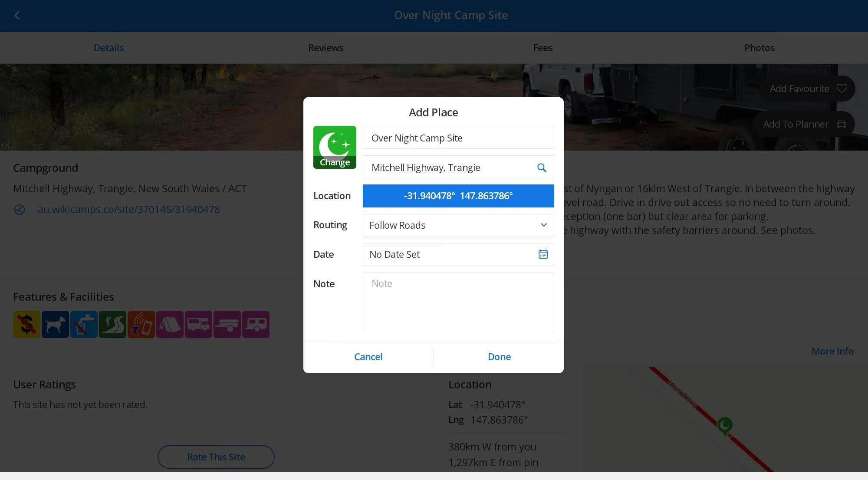Click the place name input field

(458, 138)
